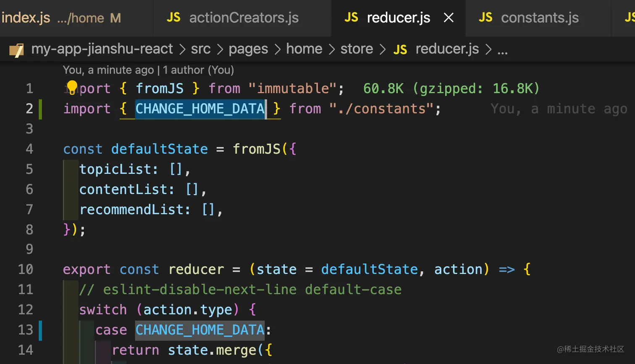Click the topicList property on line 5
The height and width of the screenshot is (364, 635).
coord(115,169)
